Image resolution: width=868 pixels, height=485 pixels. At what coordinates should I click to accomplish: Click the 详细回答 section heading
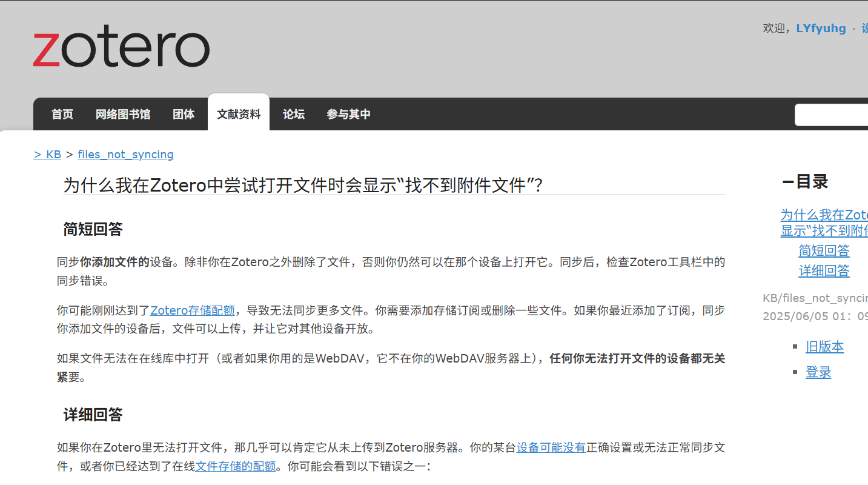[93, 415]
